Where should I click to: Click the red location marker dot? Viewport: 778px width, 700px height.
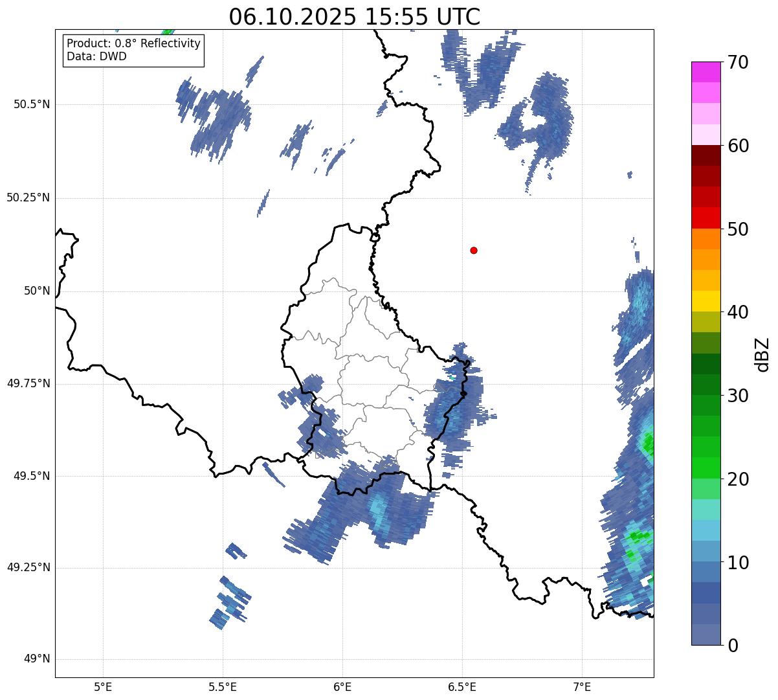point(474,251)
